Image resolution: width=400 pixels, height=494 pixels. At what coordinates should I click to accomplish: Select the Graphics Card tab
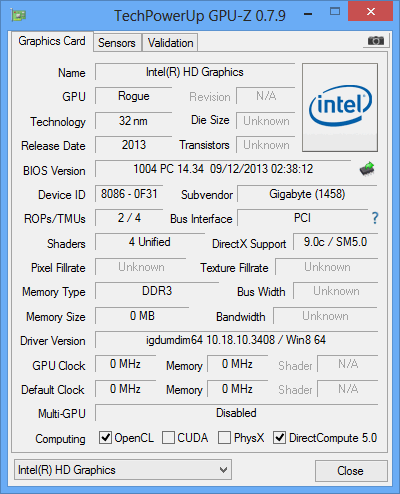52,41
